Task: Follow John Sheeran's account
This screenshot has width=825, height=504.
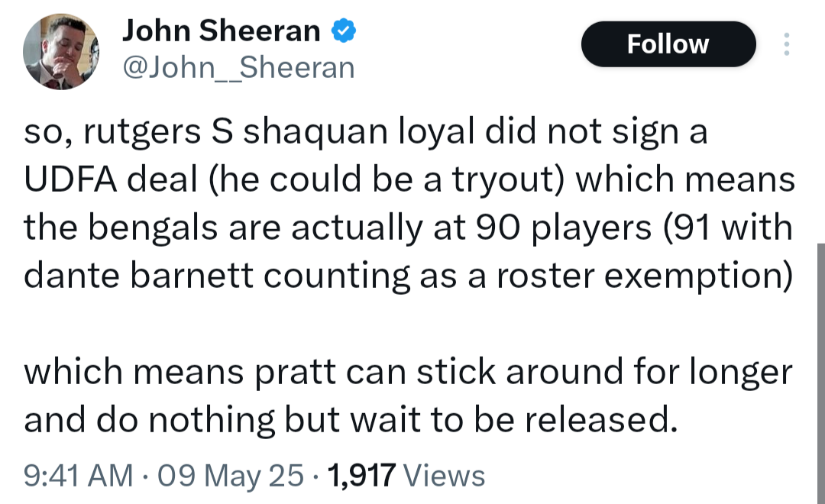Action: 668,44
